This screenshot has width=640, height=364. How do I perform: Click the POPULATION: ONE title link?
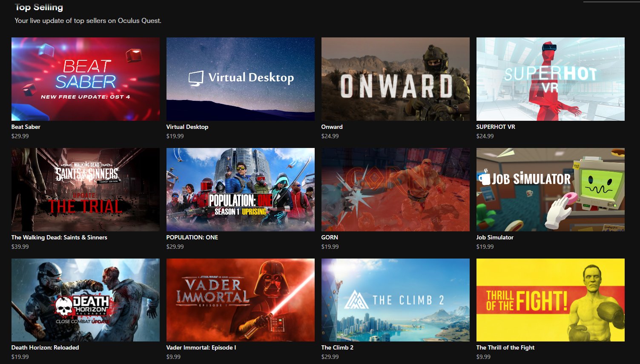(x=192, y=237)
